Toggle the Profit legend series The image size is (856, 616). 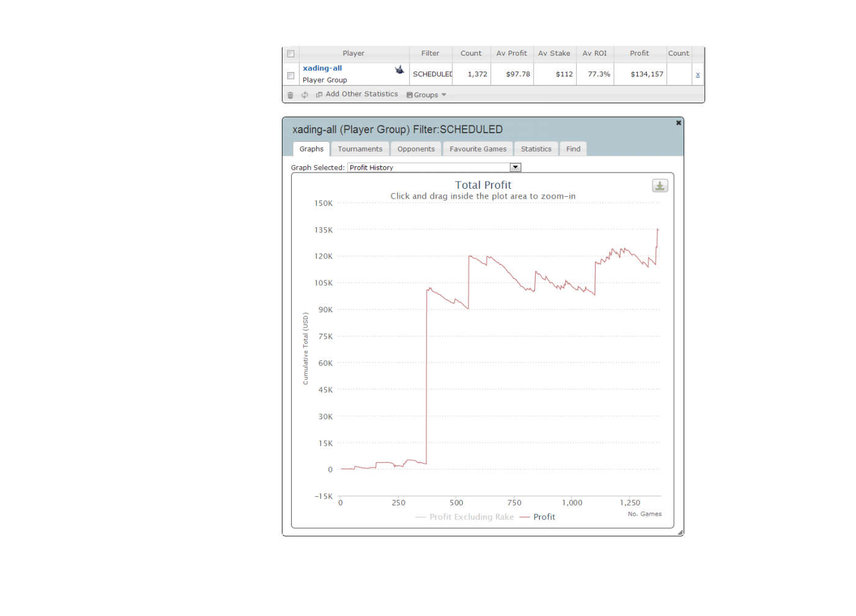tap(537, 517)
